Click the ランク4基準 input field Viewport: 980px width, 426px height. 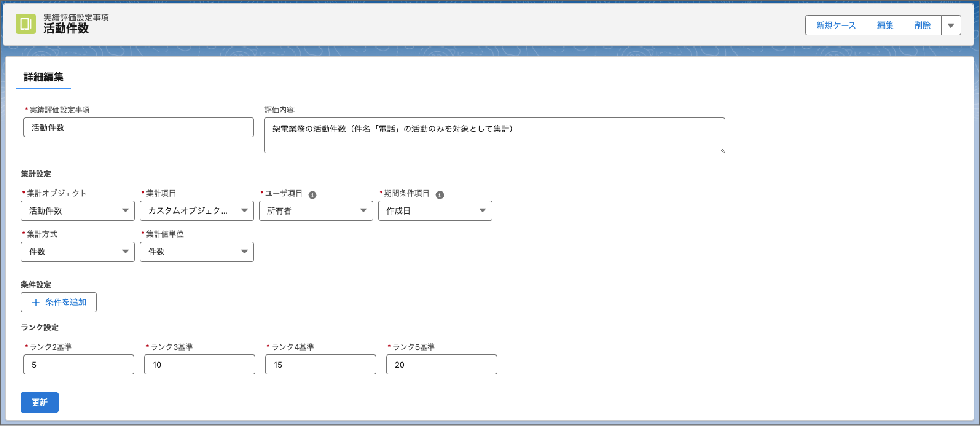321,365
